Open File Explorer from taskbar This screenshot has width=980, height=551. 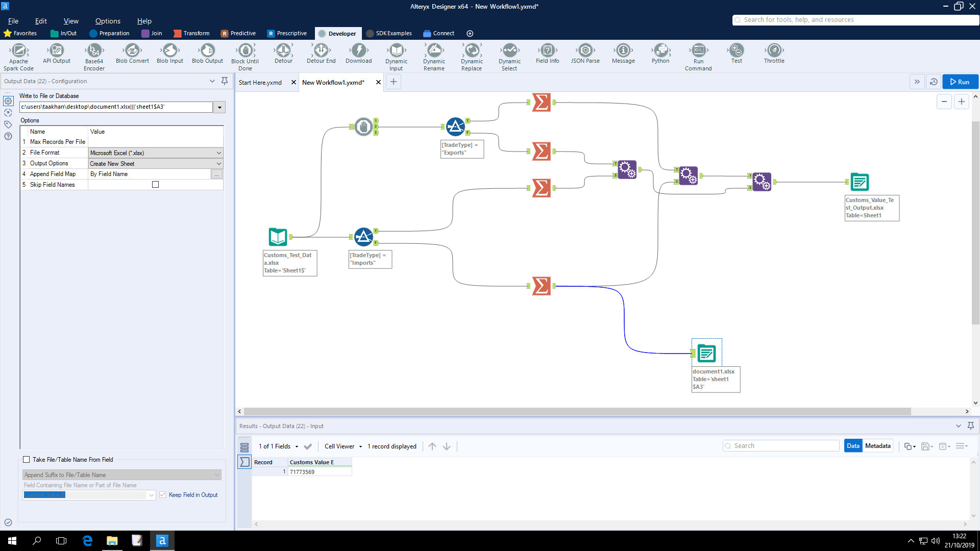pos(112,541)
